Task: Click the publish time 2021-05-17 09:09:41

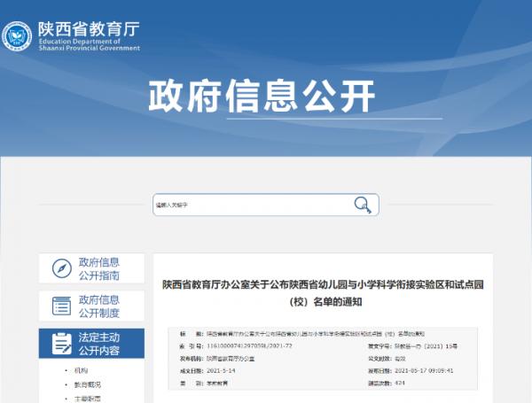Action: coord(424,371)
